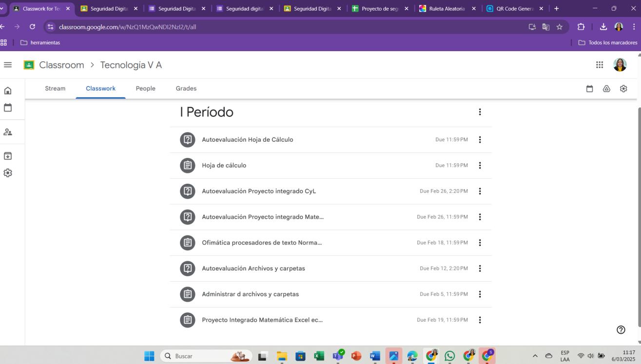View site information icon in the address bar
The width and height of the screenshot is (641, 364).
51,27
